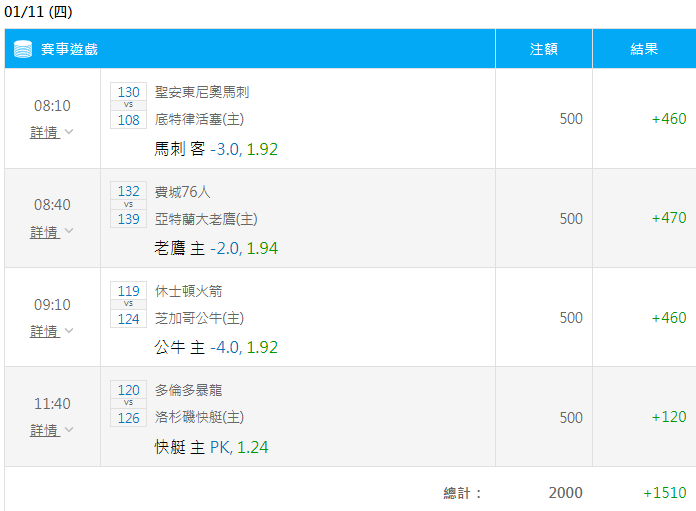696x511 pixels.
Task: Click the stacked coins icon beside 賽事遊戲
Action: 23,49
